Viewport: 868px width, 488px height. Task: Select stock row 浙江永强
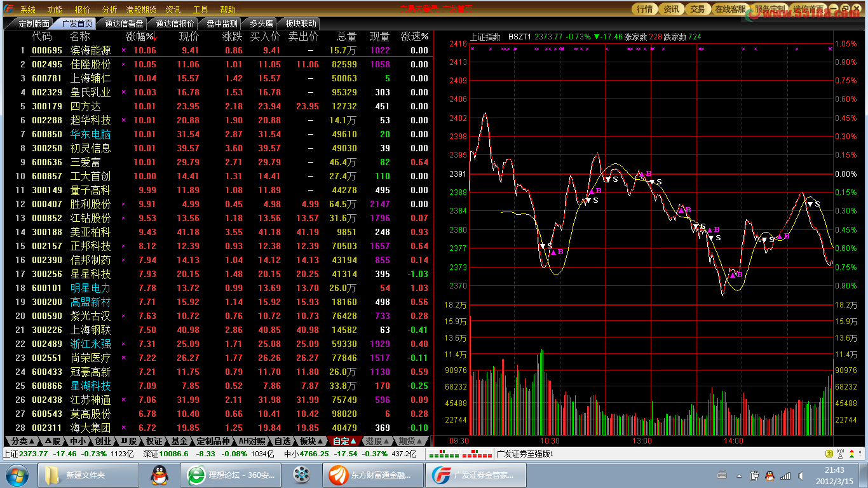click(218, 344)
